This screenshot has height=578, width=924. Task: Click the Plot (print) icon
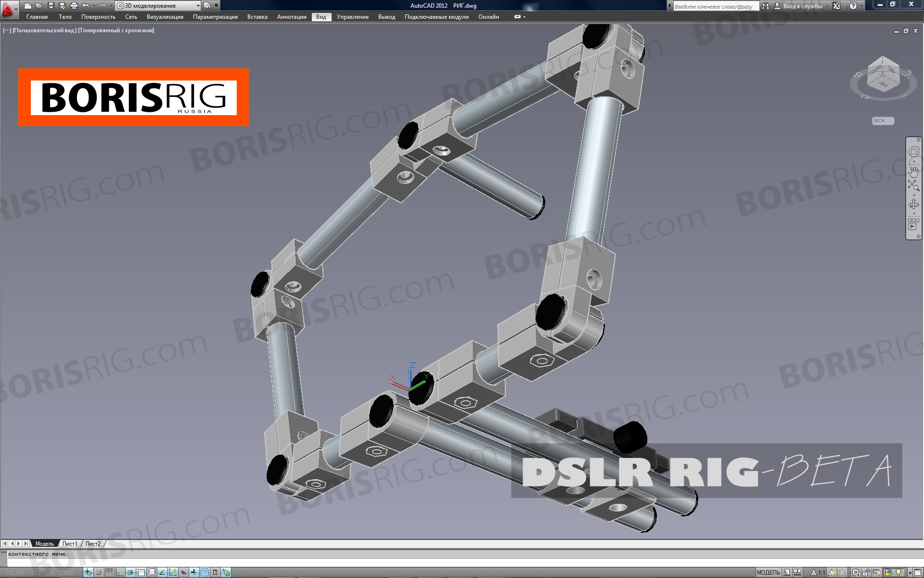coord(74,6)
